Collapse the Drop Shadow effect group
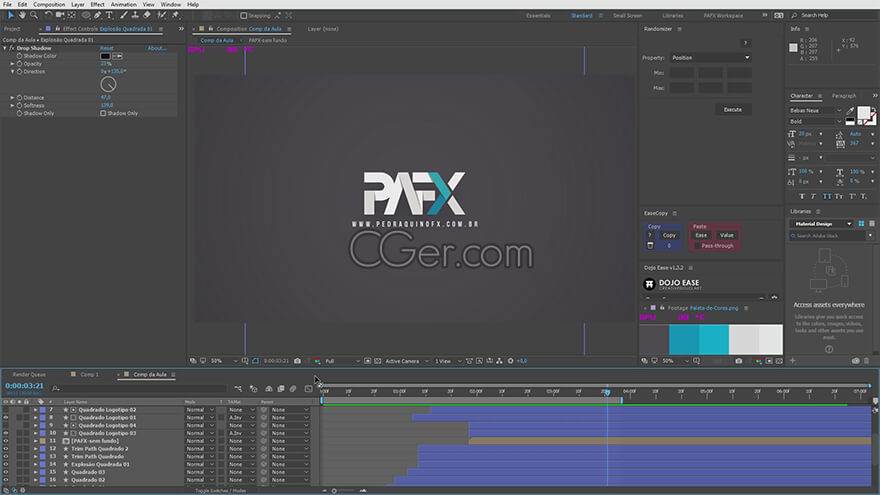 5,48
